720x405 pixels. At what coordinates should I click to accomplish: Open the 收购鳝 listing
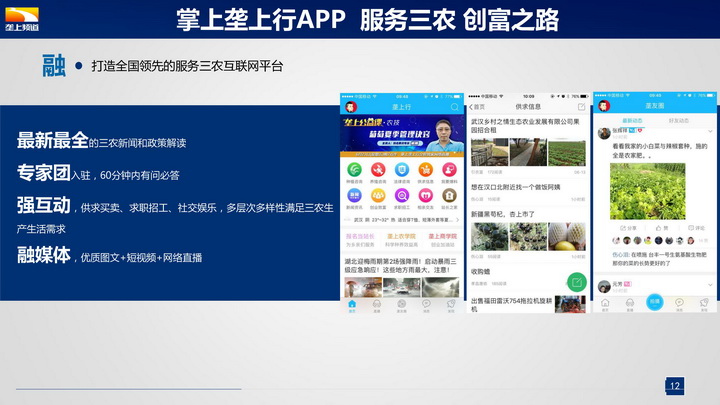point(480,271)
